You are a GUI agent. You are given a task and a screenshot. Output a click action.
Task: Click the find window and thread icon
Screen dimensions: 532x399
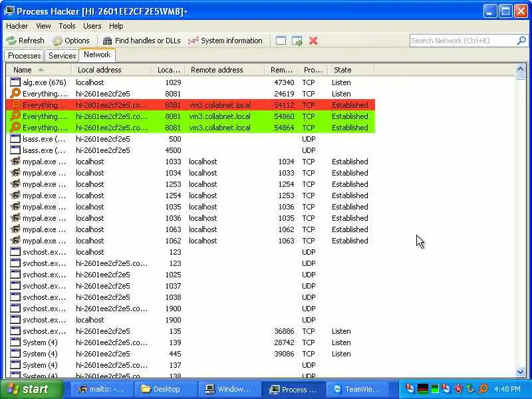click(297, 41)
